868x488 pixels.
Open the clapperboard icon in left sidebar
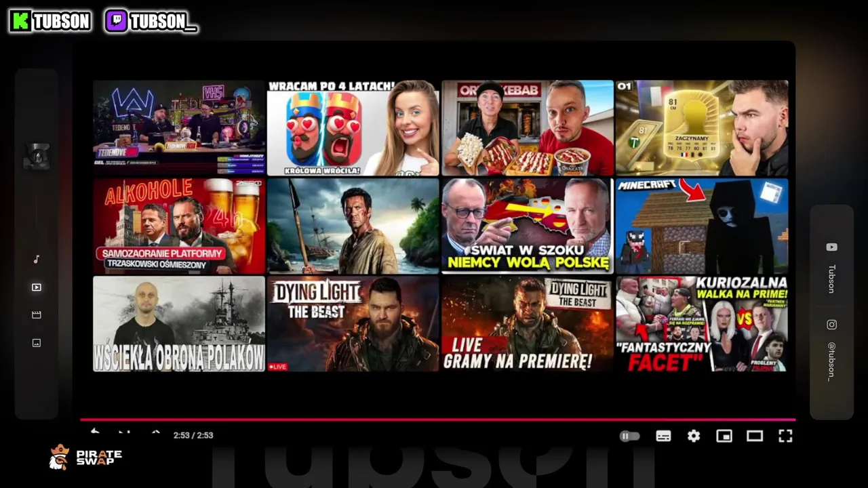tap(37, 315)
